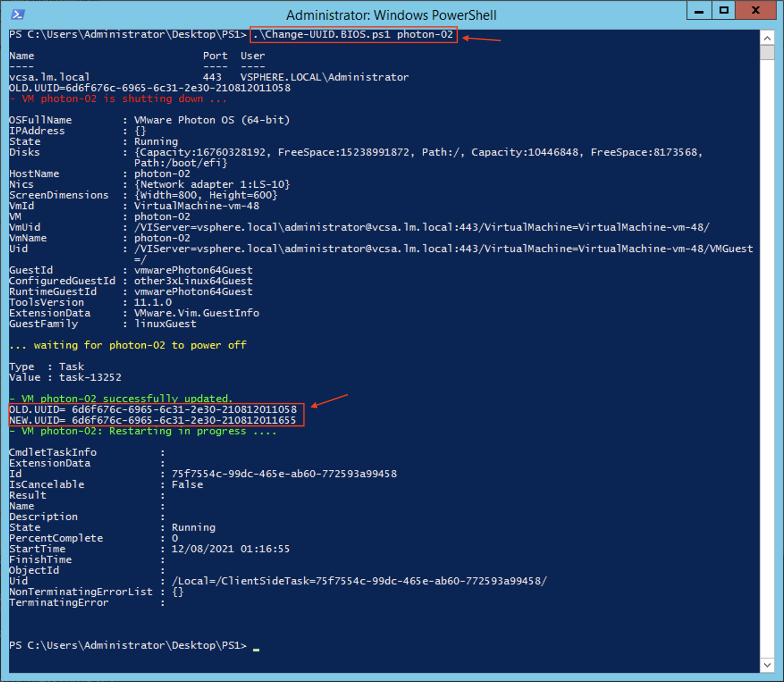The width and height of the screenshot is (784, 682).
Task: Select the task-13252 value text
Action: point(89,377)
